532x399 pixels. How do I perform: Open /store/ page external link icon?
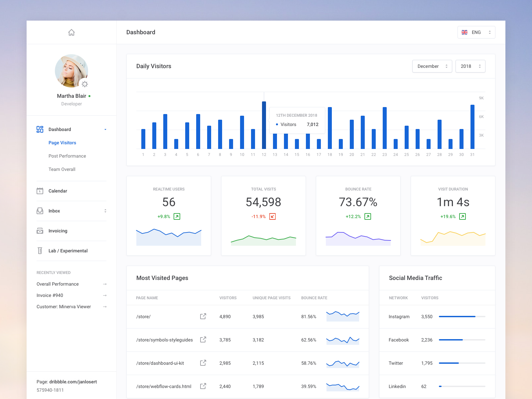[203, 316]
